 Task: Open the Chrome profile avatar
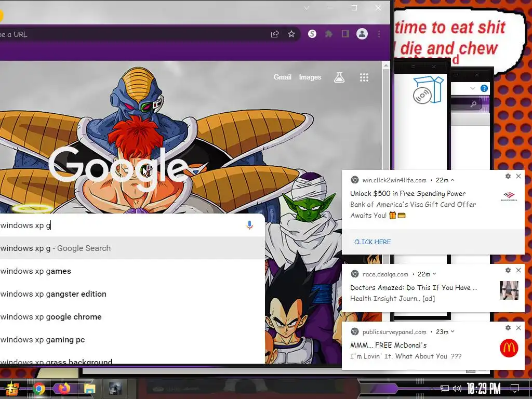[x=362, y=34]
